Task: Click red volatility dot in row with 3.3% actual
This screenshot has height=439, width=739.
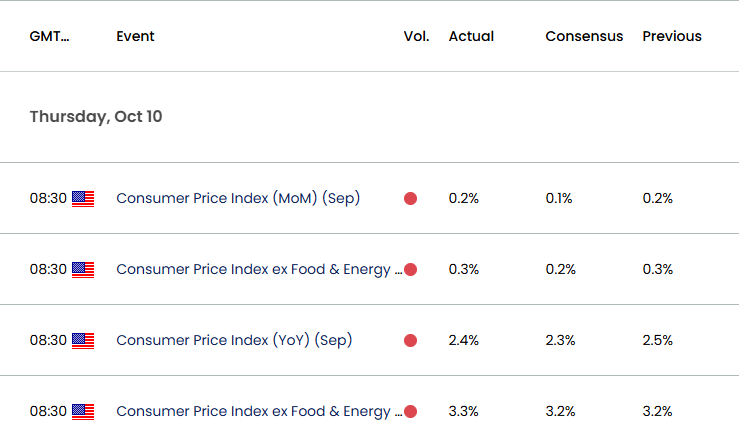Action: [410, 412]
